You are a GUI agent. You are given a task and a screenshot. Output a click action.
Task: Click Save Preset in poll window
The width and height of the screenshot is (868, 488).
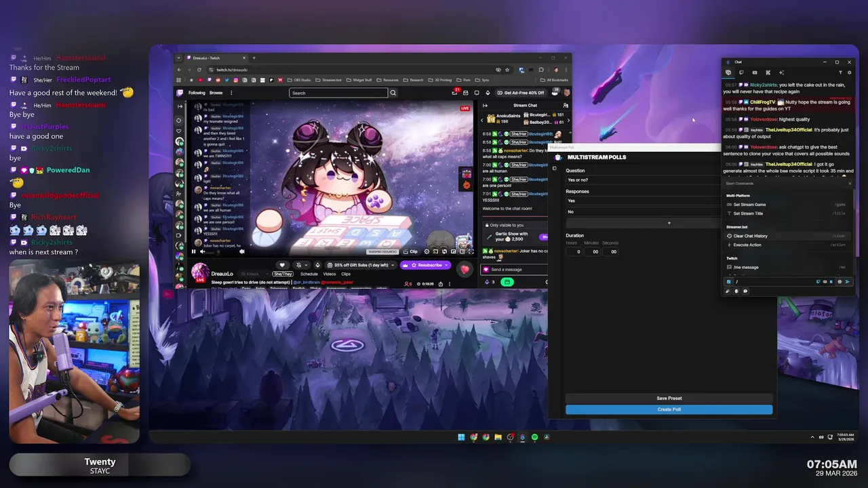point(669,399)
